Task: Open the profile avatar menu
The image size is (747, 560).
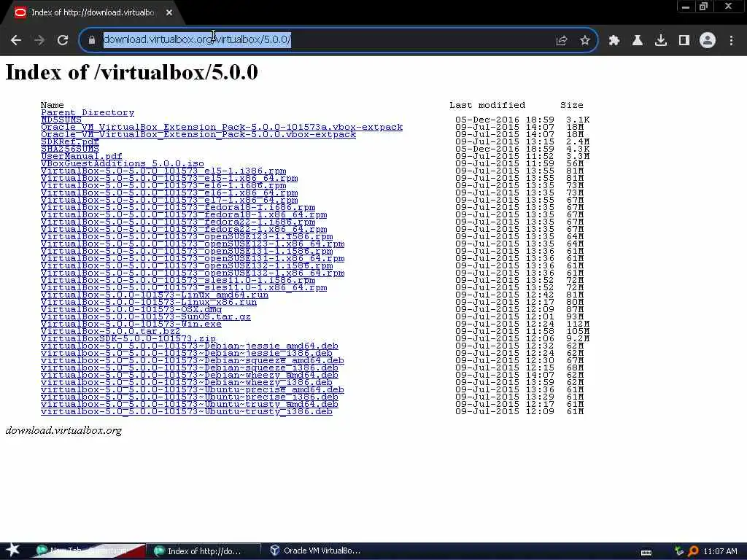Action: [708, 41]
